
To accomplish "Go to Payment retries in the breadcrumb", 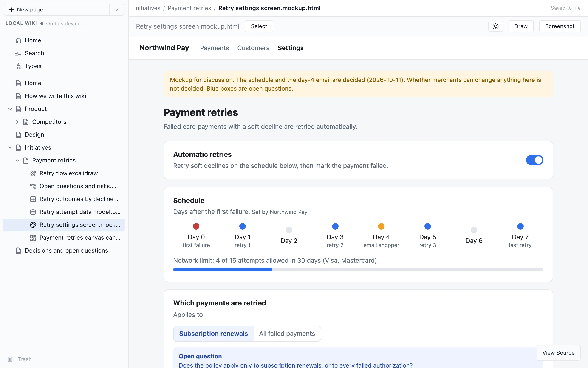I will [189, 8].
